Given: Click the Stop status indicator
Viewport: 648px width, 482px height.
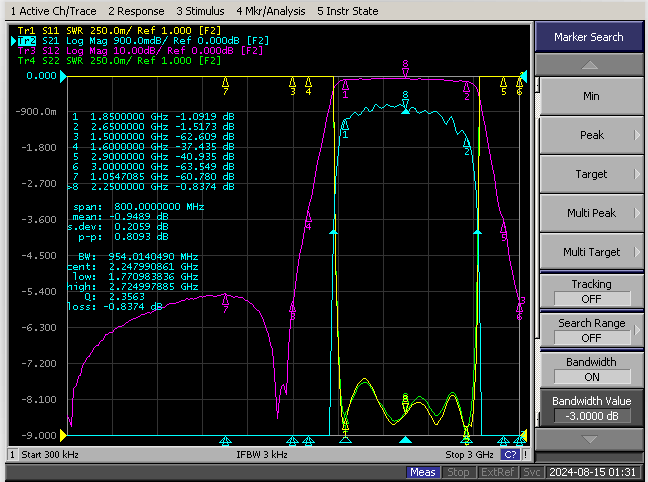Looking at the screenshot, I should pyautogui.click(x=458, y=472).
